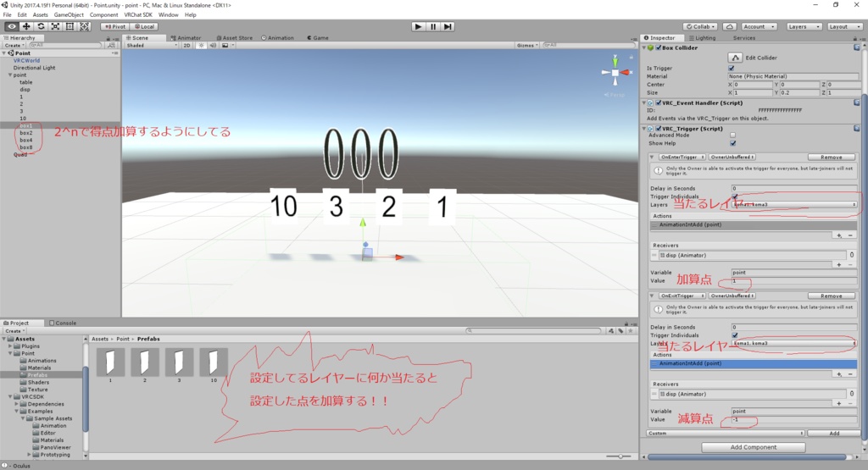Open the Layout dropdown
868x470 pixels.
pos(843,26)
